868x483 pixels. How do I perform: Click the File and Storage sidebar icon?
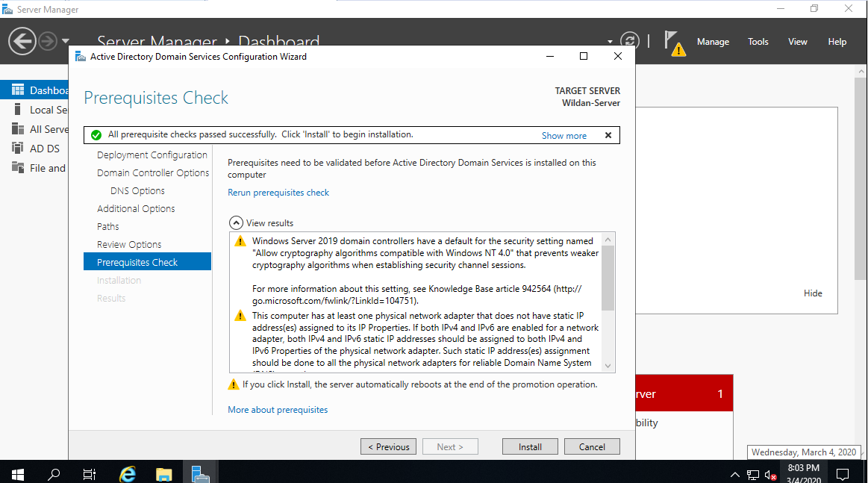18,167
